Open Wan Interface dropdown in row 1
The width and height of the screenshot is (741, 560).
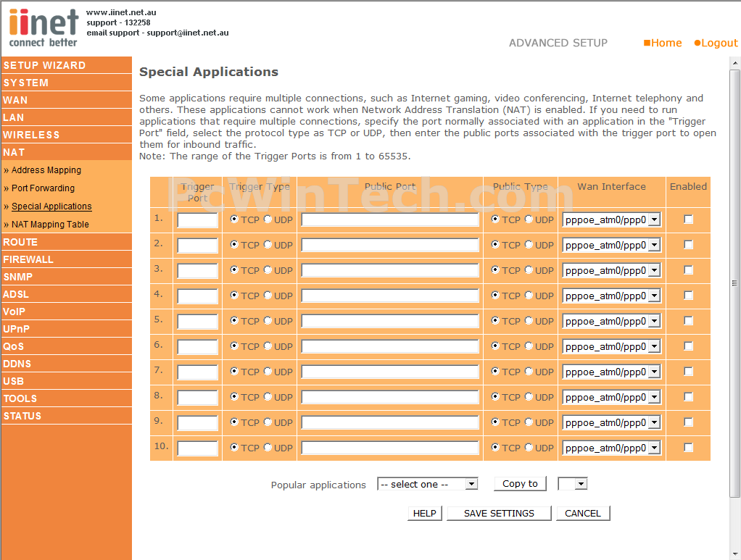(x=611, y=220)
